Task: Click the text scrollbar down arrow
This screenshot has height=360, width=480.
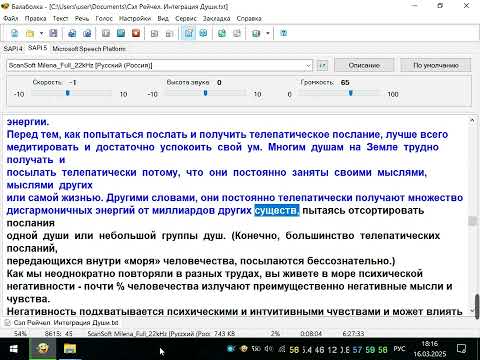Action: coord(472,311)
